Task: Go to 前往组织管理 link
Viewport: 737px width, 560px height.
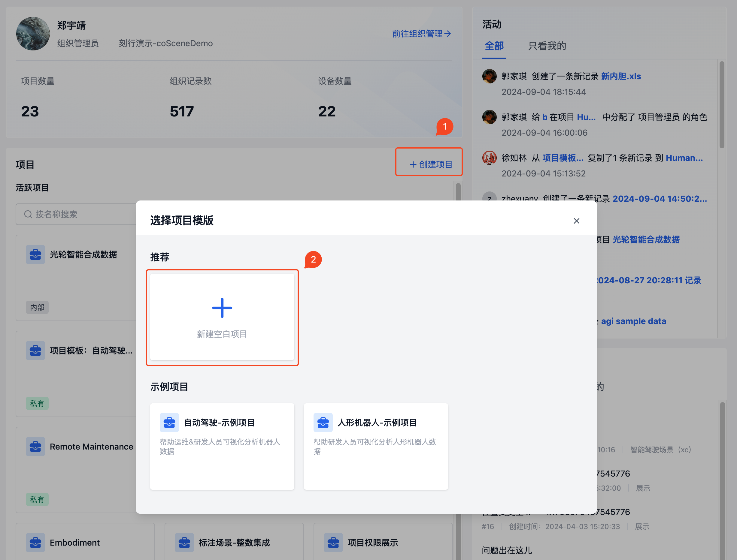Action: 422,33
